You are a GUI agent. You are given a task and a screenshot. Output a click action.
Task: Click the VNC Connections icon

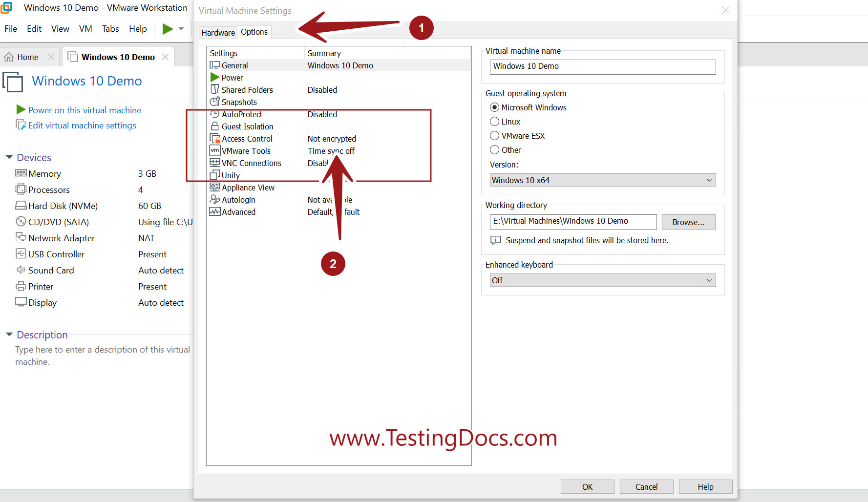pyautogui.click(x=215, y=163)
